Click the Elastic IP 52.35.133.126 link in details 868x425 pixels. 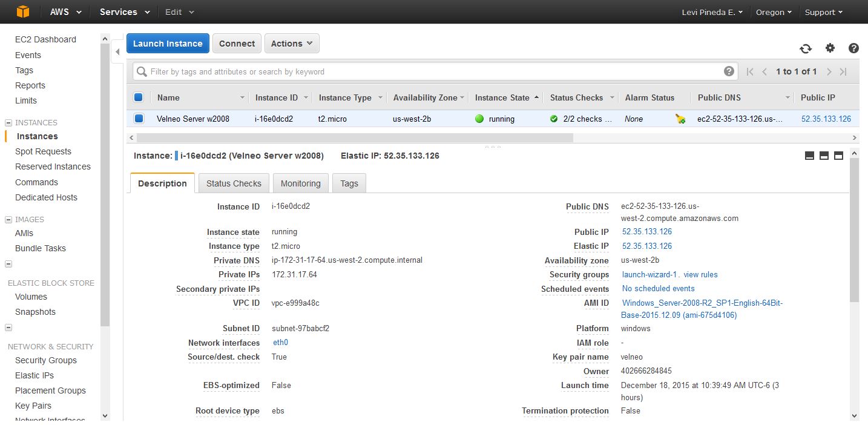pos(647,246)
